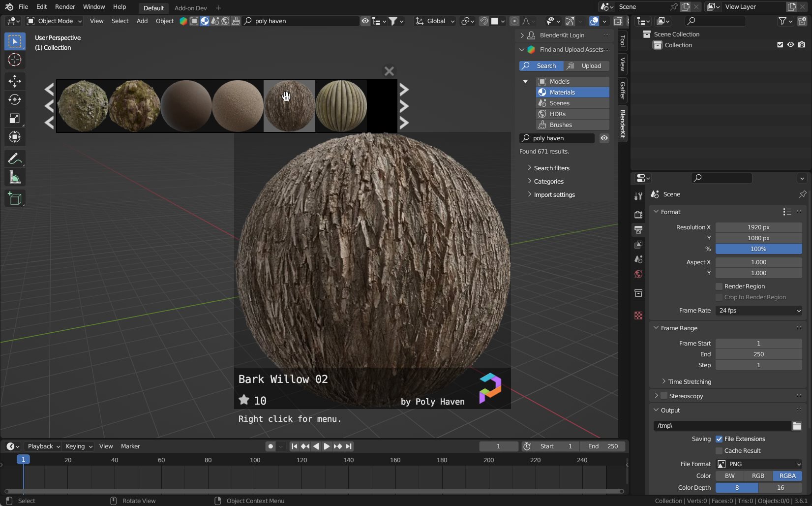This screenshot has height=506, width=812.
Task: Open the Output Properties tab icon
Action: (638, 230)
